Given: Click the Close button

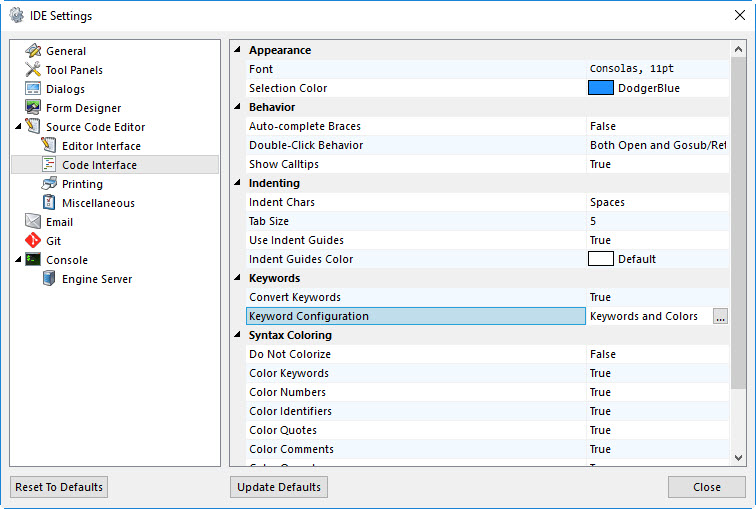Looking at the screenshot, I should coord(706,487).
